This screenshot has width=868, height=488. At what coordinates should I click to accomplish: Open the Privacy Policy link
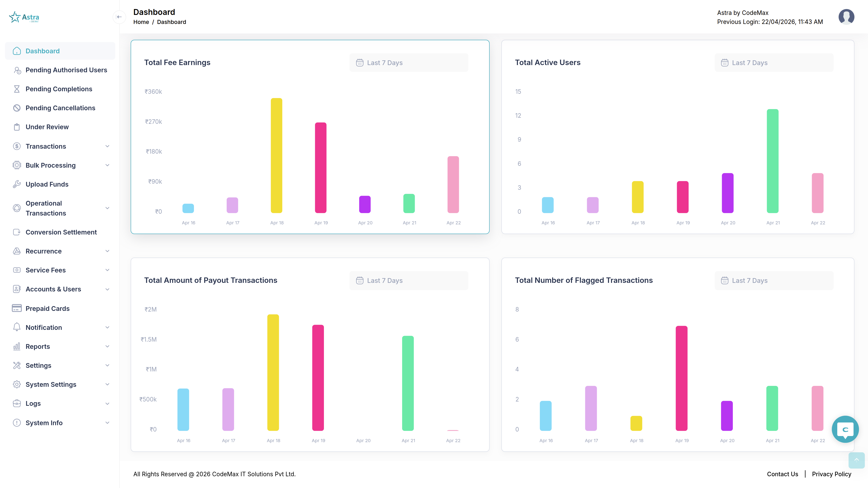[x=831, y=474]
